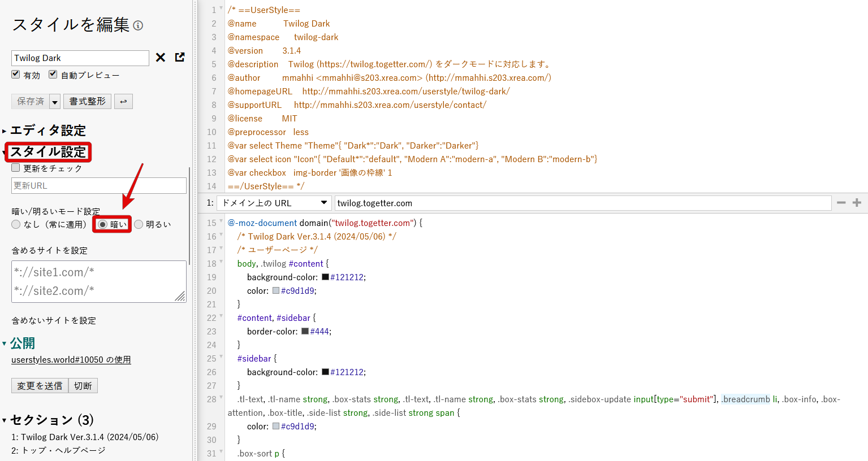Screen dimensions: 868x461
Task: Select the 暗い radio button
Action: 102,224
